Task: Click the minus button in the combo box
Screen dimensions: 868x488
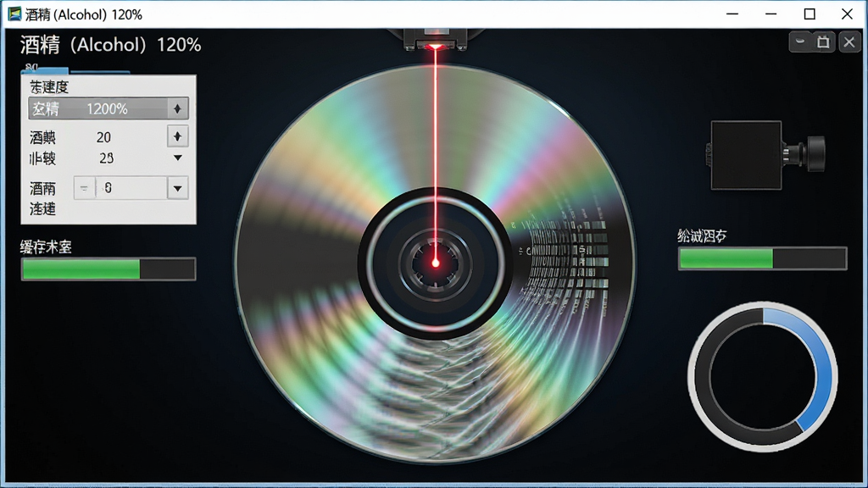Action: 84,188
